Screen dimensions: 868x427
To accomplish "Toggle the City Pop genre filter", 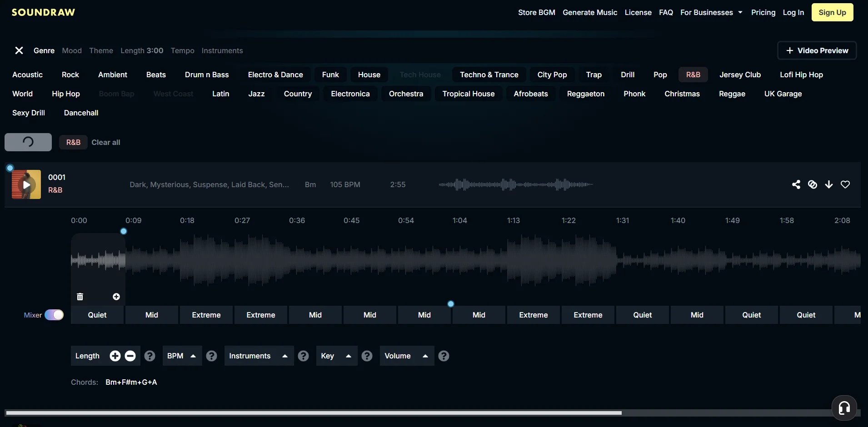I will tap(552, 74).
